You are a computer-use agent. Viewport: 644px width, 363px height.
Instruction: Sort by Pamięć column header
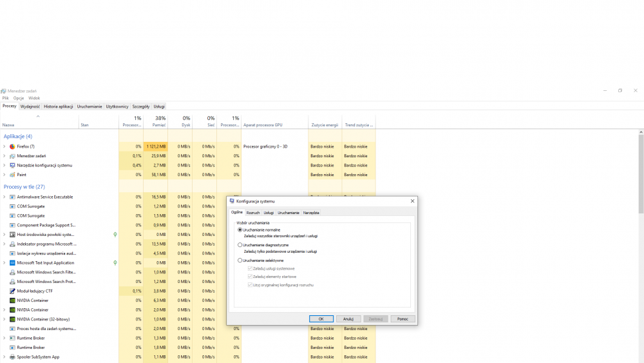156,122
